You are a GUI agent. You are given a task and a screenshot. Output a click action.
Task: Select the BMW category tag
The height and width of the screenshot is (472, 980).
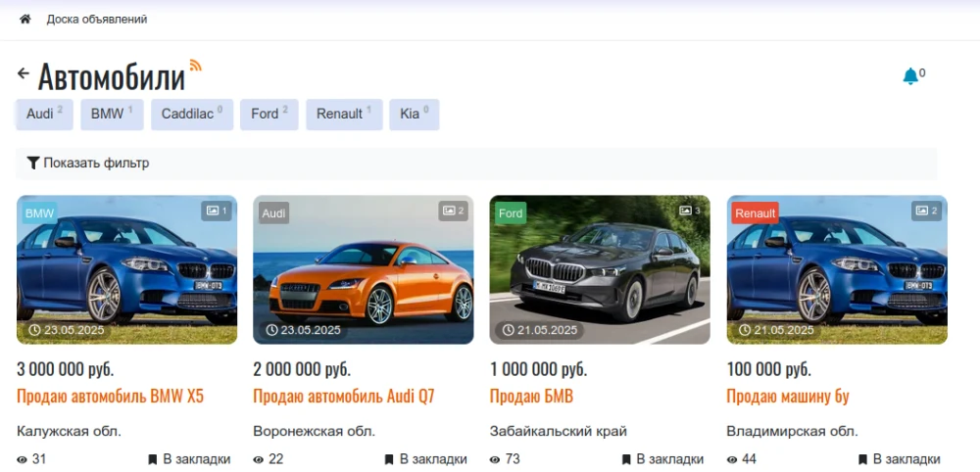(112, 115)
